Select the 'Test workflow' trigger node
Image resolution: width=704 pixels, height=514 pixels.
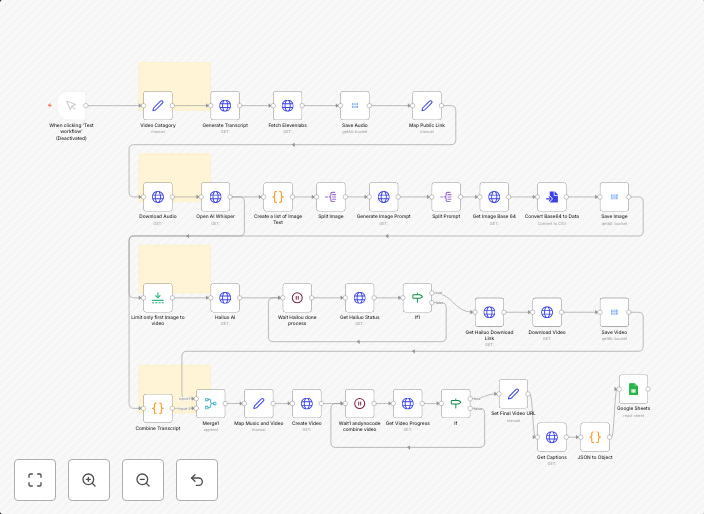point(72,105)
